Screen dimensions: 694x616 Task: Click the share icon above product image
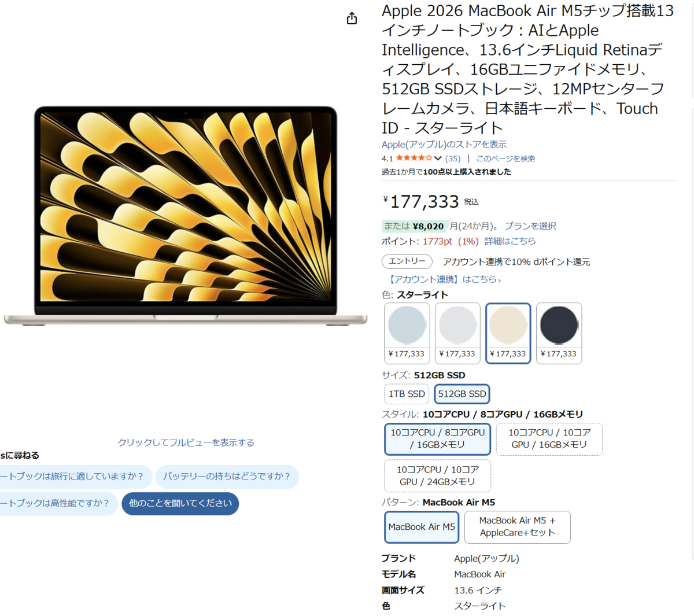(x=352, y=19)
